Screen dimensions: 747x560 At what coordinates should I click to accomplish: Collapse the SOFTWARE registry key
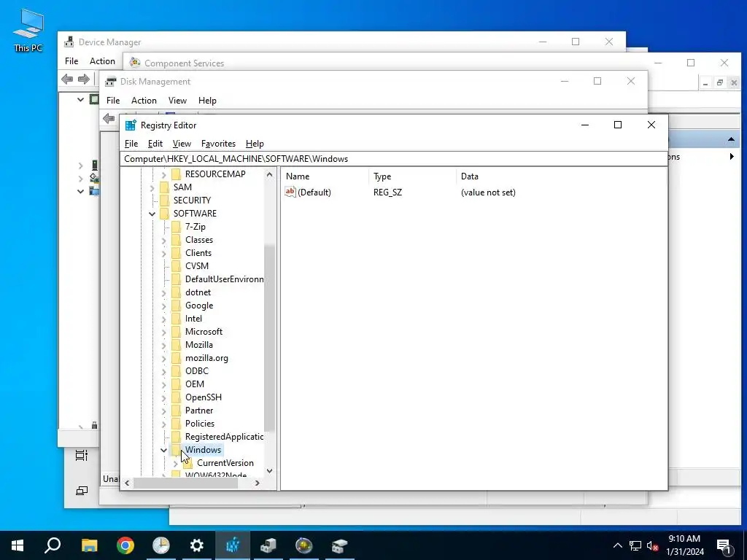click(x=152, y=214)
